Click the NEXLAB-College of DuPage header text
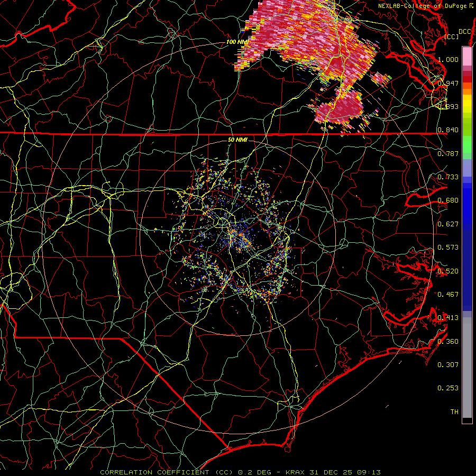The height and width of the screenshot is (476, 476). (x=422, y=6)
